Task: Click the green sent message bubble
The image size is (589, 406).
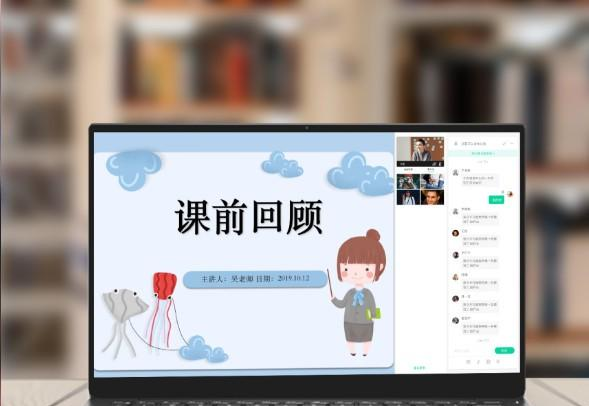Action: [x=496, y=200]
